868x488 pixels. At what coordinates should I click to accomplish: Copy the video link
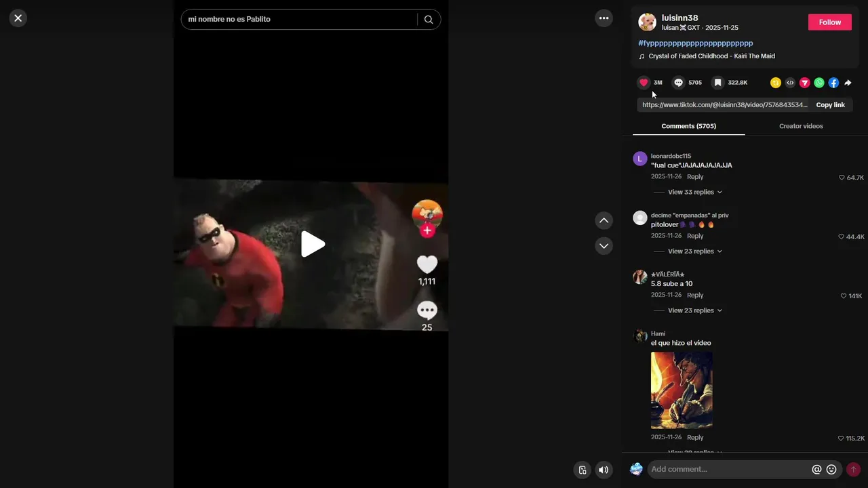click(x=830, y=105)
